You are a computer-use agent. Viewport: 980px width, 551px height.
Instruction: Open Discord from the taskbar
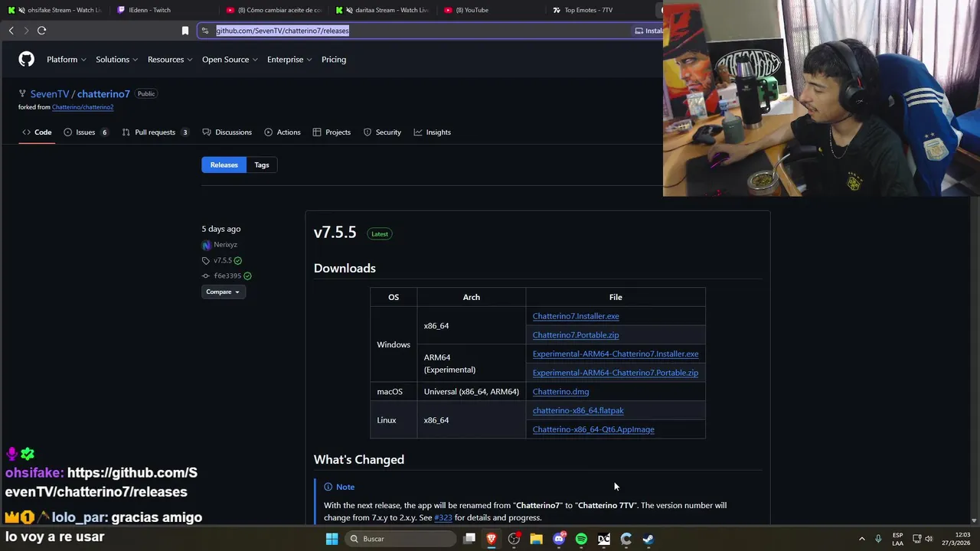559,539
